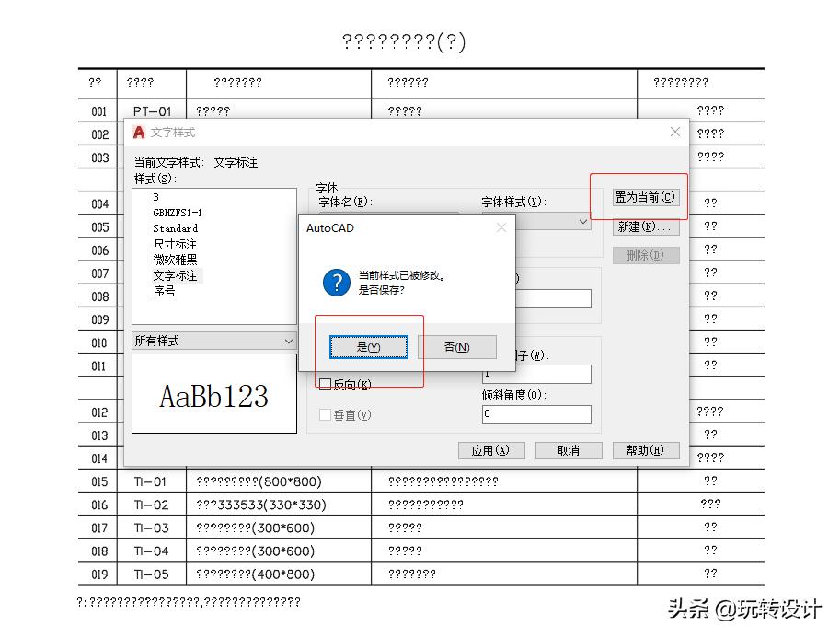Toggle the 反向(K) checkbox
The height and width of the screenshot is (638, 840).
coord(326,385)
